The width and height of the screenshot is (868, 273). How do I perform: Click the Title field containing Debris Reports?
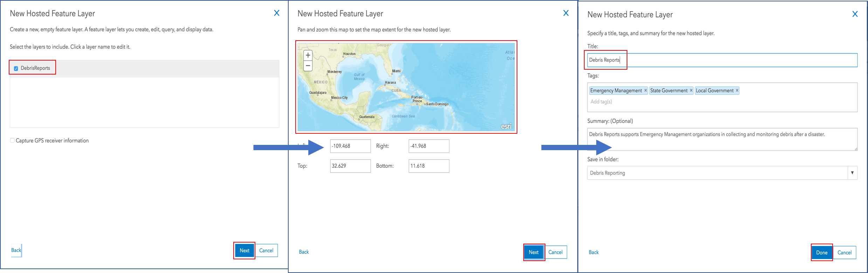pos(722,60)
